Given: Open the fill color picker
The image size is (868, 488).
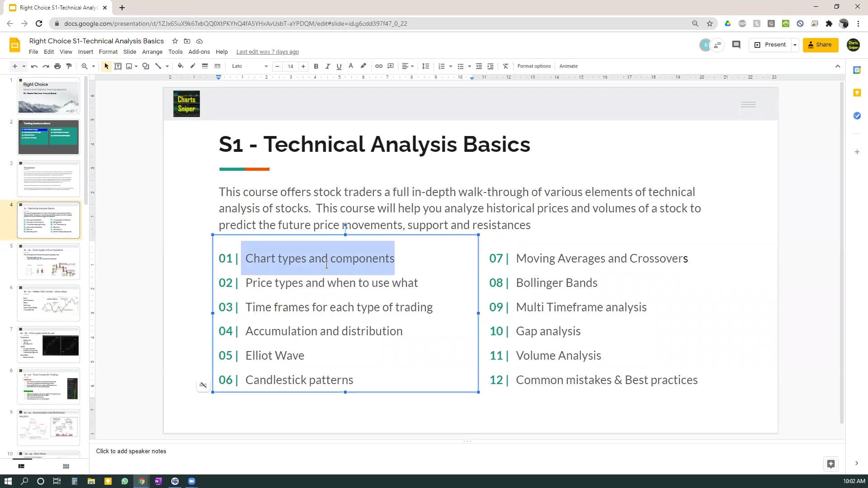Looking at the screenshot, I should pyautogui.click(x=180, y=66).
